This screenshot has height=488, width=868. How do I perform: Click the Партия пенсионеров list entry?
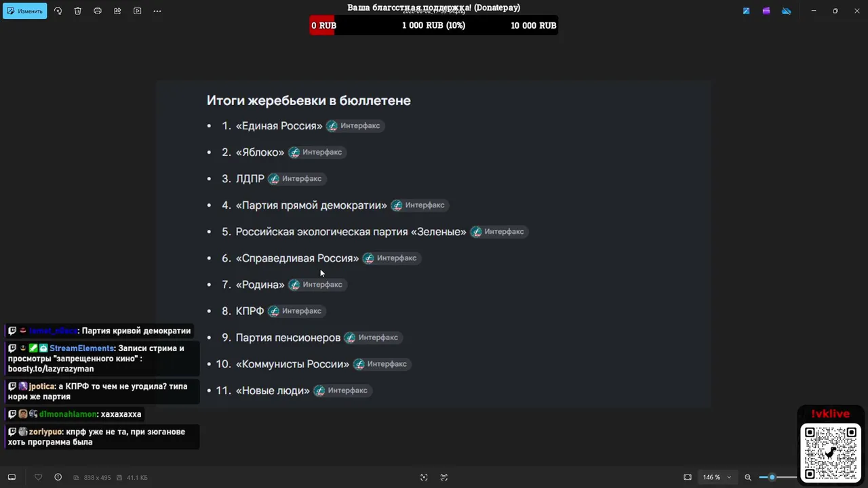coord(288,338)
